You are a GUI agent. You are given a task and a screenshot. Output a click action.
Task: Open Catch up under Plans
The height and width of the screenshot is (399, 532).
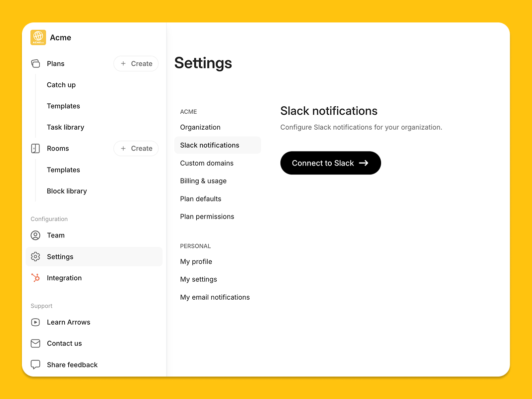point(61,85)
